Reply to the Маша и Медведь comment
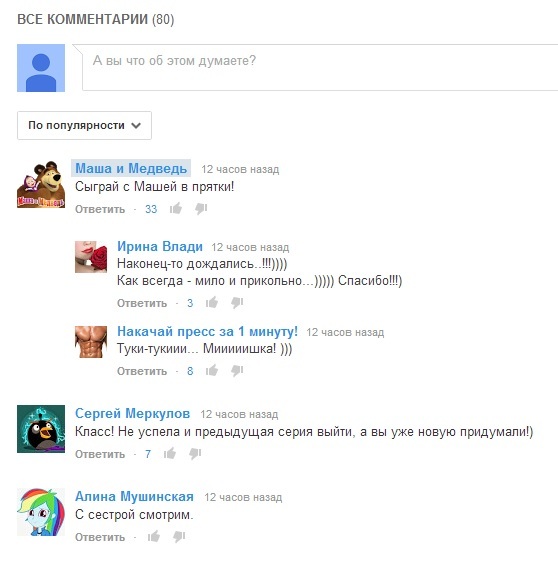 click(100, 209)
